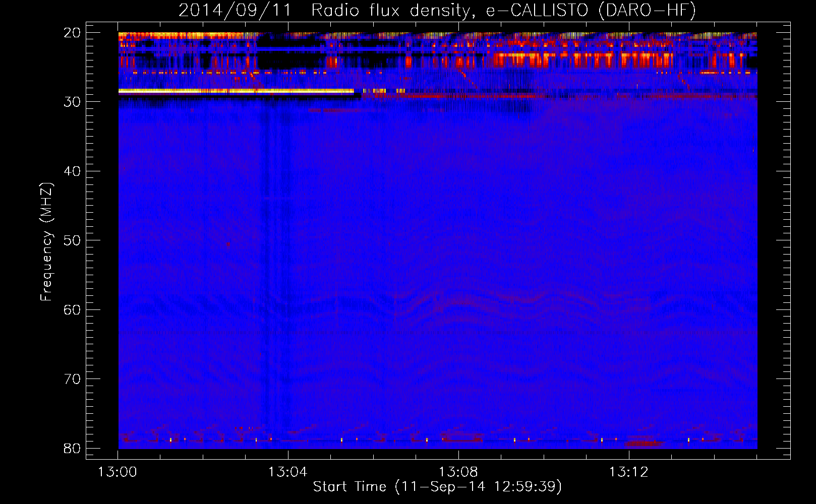Image resolution: width=816 pixels, height=504 pixels.
Task: Click the 80 MHz frequency tick label
Action: 72,448
